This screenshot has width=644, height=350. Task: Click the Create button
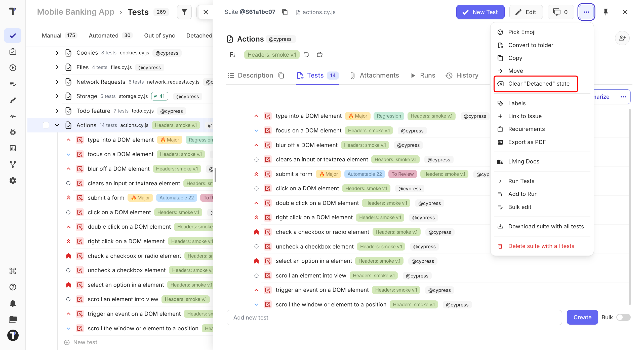pos(582,317)
